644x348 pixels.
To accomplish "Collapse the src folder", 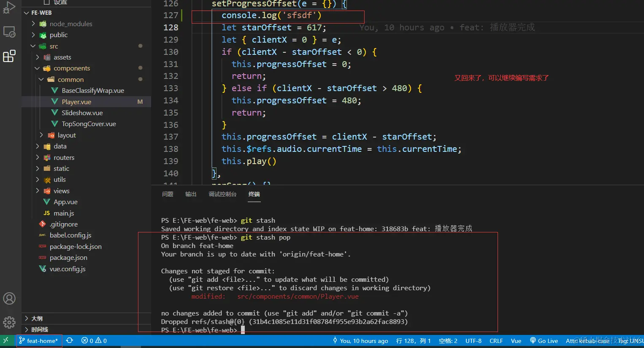I will tap(33, 46).
